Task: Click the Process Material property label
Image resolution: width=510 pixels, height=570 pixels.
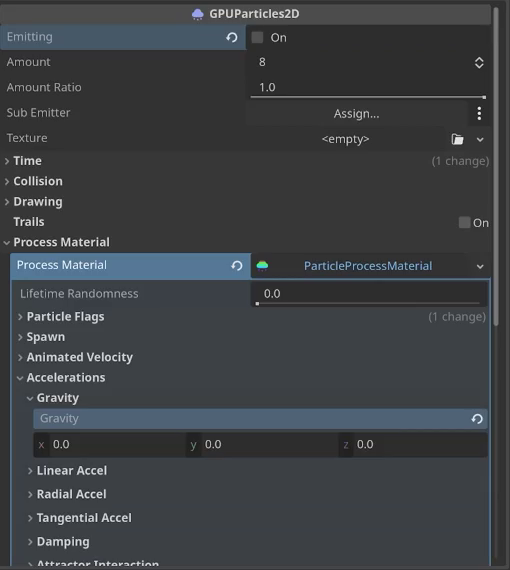Action: point(62,265)
